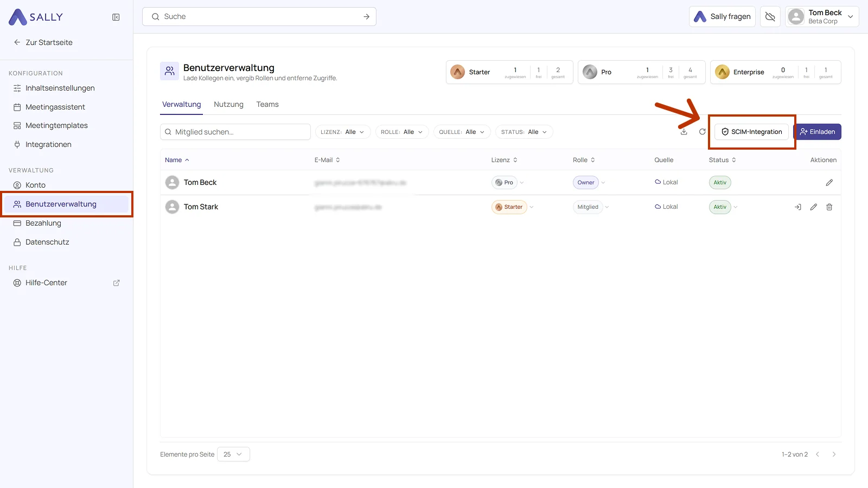
Task: Open Aktiv status dropdown for Tom Stark
Action: [x=724, y=207]
